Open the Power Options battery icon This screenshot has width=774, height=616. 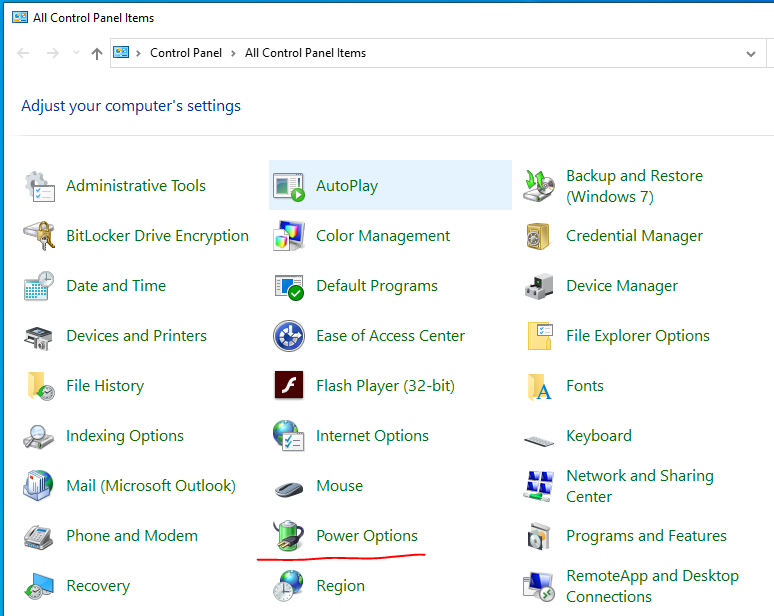click(289, 536)
